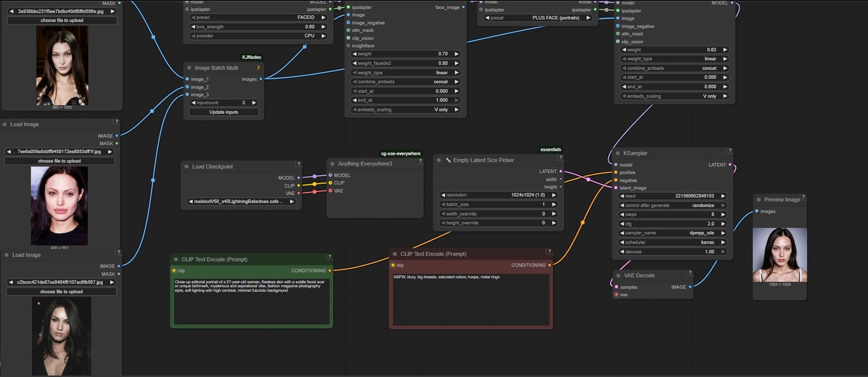Click the images input port on Preview Image
Image resolution: width=868 pixels, height=377 pixels.
tap(757, 212)
